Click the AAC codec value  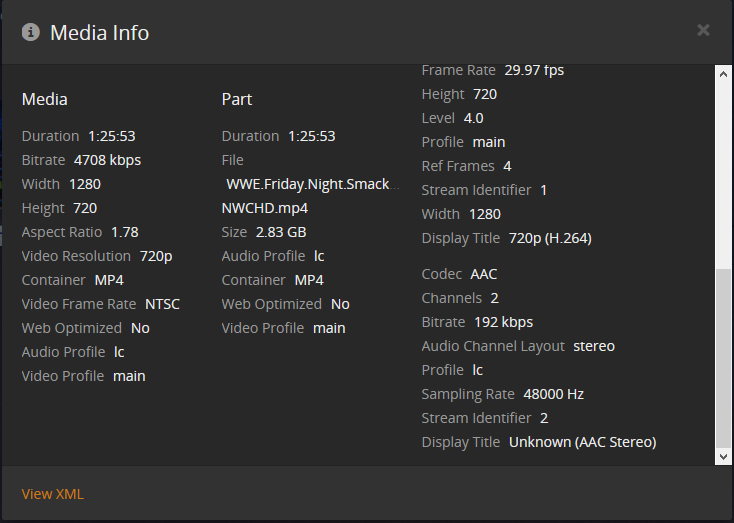(x=485, y=274)
